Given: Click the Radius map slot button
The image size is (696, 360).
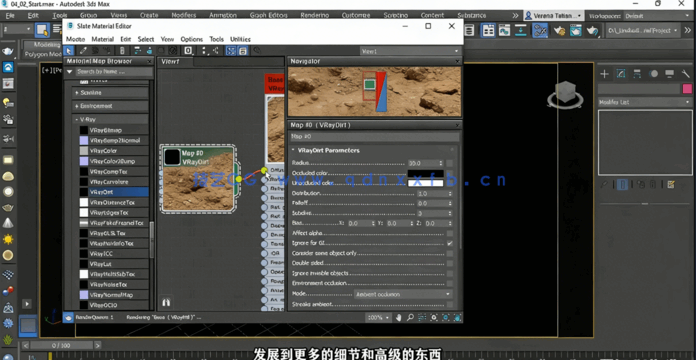Looking at the screenshot, I should coord(450,163).
